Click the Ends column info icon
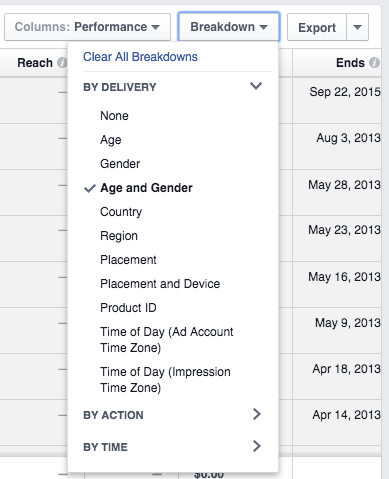The width and height of the screenshot is (389, 479). pos(375,63)
